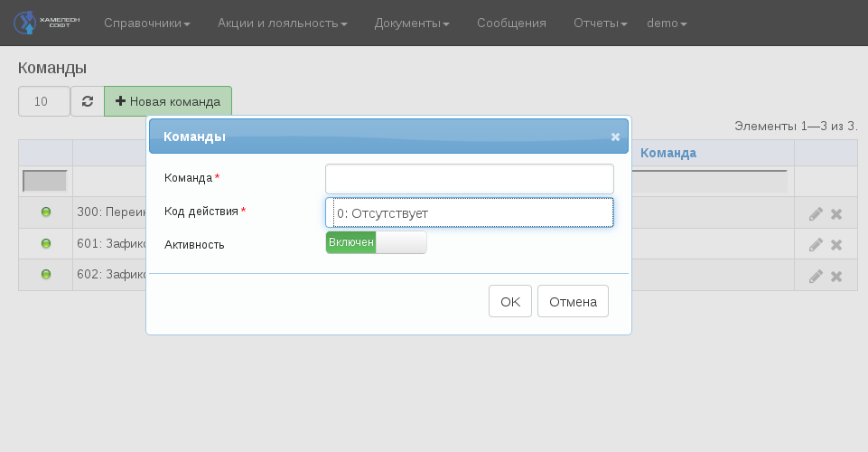The height and width of the screenshot is (452, 868).
Task: Click the delete cross in the 300 row
Action: (836, 214)
